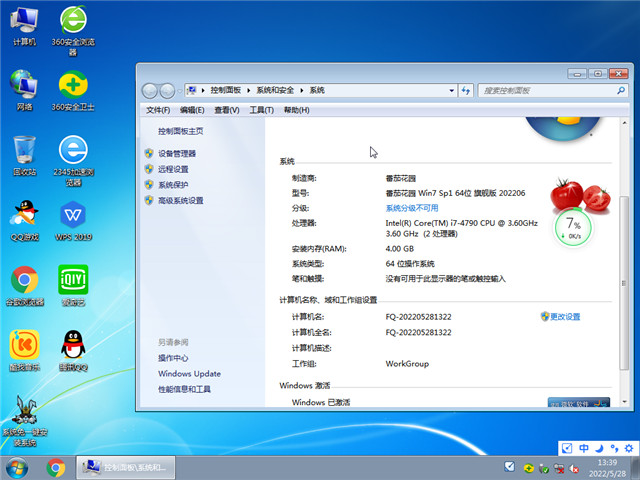640x480 pixels.
Task: Open the 工具(T) menu
Action: click(262, 110)
